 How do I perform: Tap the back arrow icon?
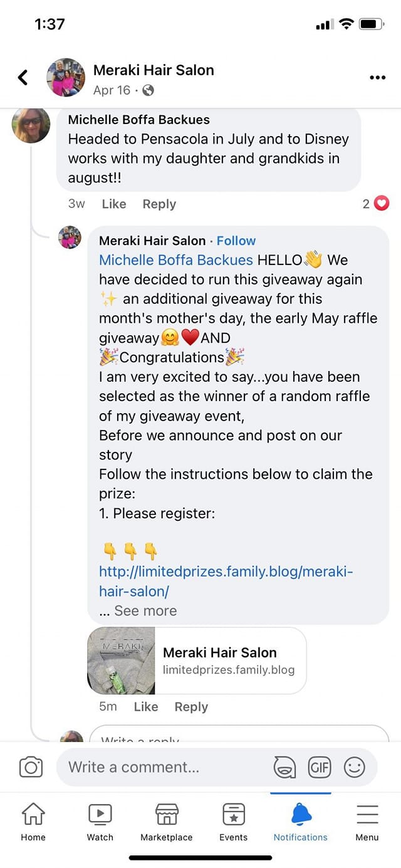tap(23, 78)
